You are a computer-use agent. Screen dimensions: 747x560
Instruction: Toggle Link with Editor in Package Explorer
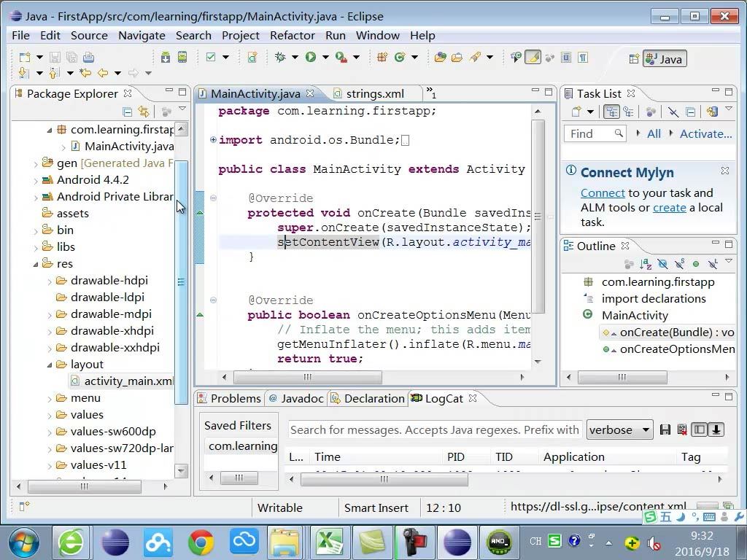tap(144, 112)
